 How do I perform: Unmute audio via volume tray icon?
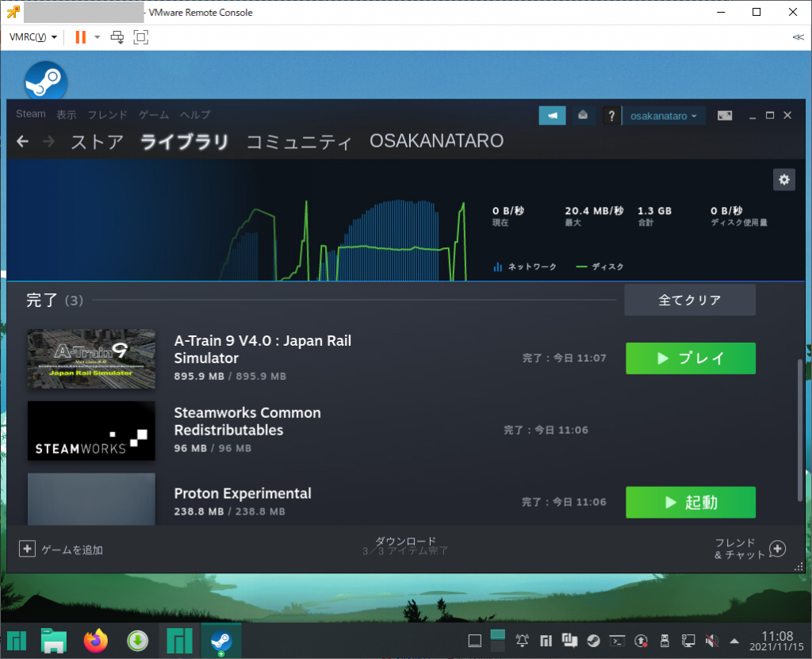pyautogui.click(x=712, y=641)
